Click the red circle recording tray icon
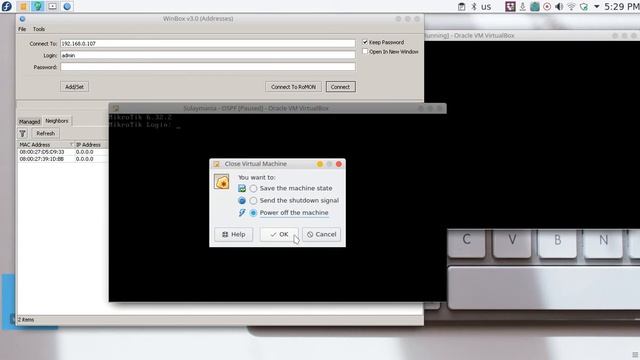 547,7
